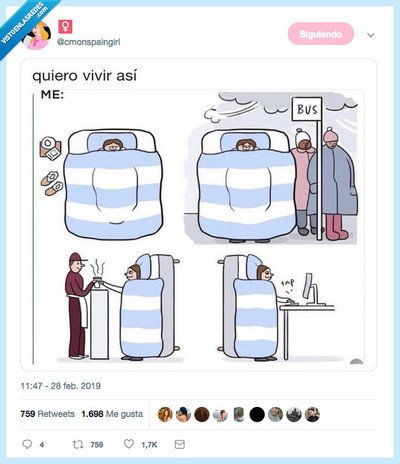Expand tweet options chevron menu
400x464 pixels.
click(371, 35)
